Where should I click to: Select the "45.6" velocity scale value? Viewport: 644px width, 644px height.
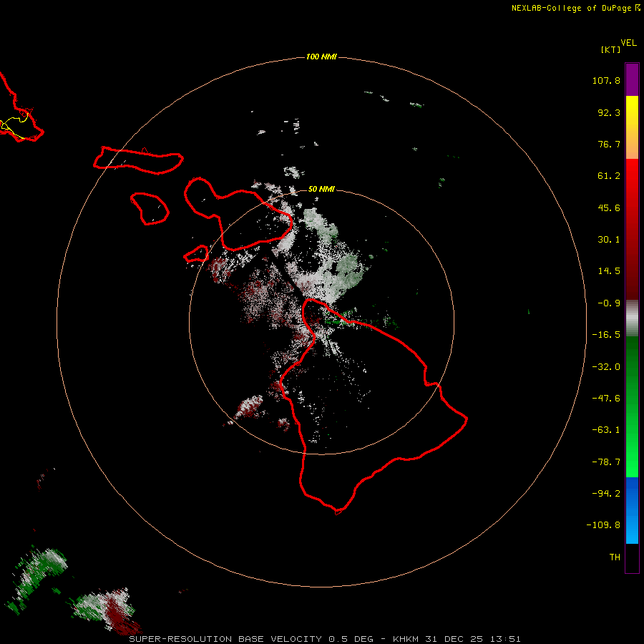click(609, 208)
